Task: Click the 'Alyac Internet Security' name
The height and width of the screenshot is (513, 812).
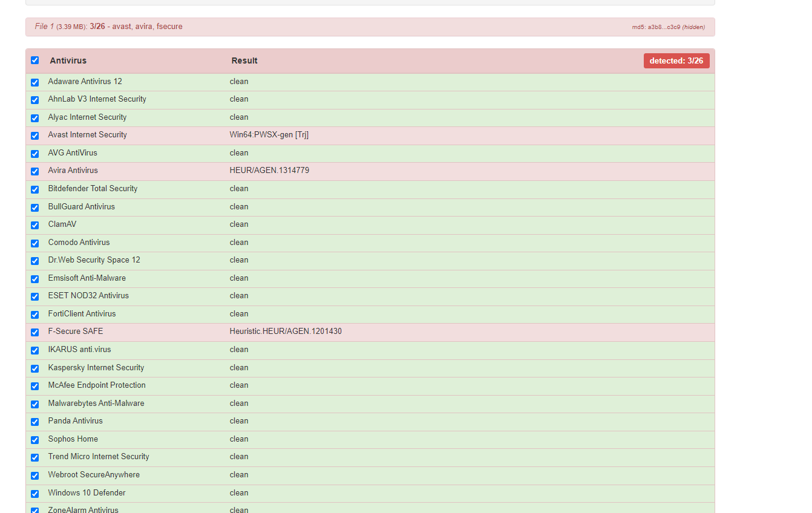Action: 87,117
